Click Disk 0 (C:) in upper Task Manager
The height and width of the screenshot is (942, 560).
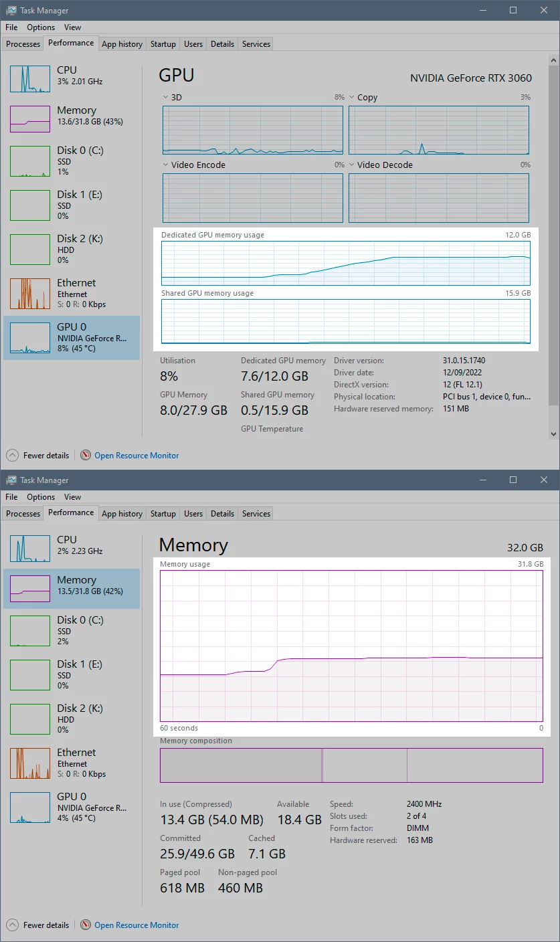pyautogui.click(x=72, y=161)
